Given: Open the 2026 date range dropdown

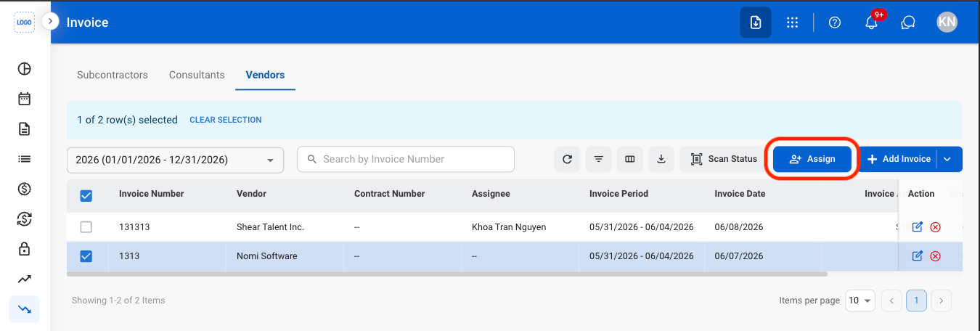Looking at the screenshot, I should pyautogui.click(x=175, y=160).
